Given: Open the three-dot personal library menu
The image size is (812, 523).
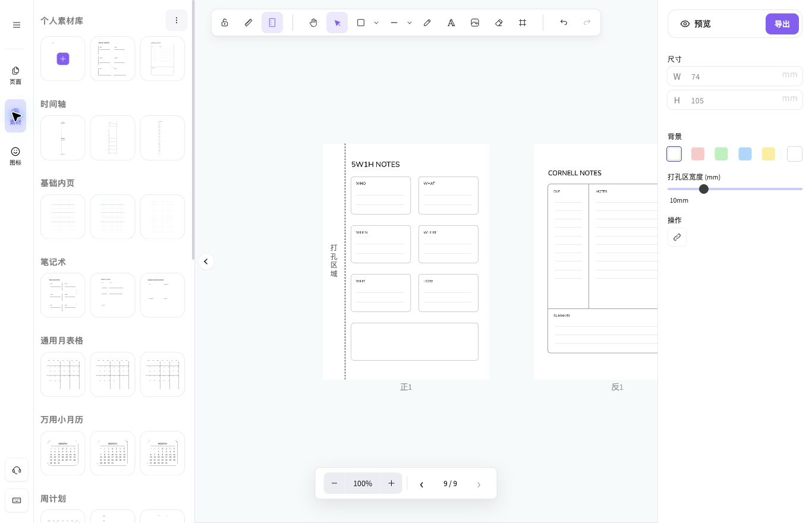Looking at the screenshot, I should [x=177, y=20].
